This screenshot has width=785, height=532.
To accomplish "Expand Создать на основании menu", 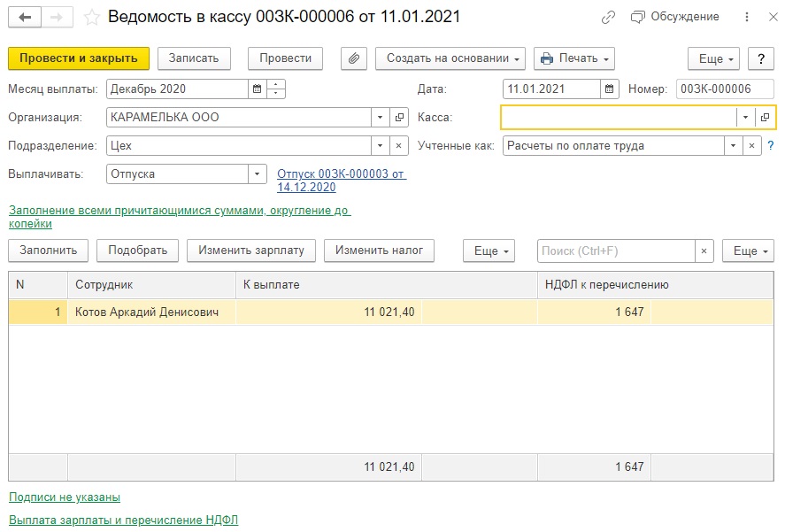I will 450,58.
